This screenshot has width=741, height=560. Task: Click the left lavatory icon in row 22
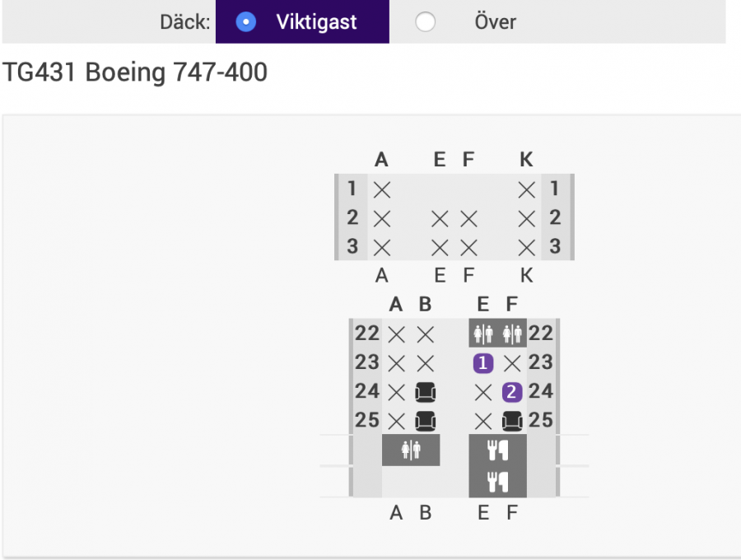point(483,334)
